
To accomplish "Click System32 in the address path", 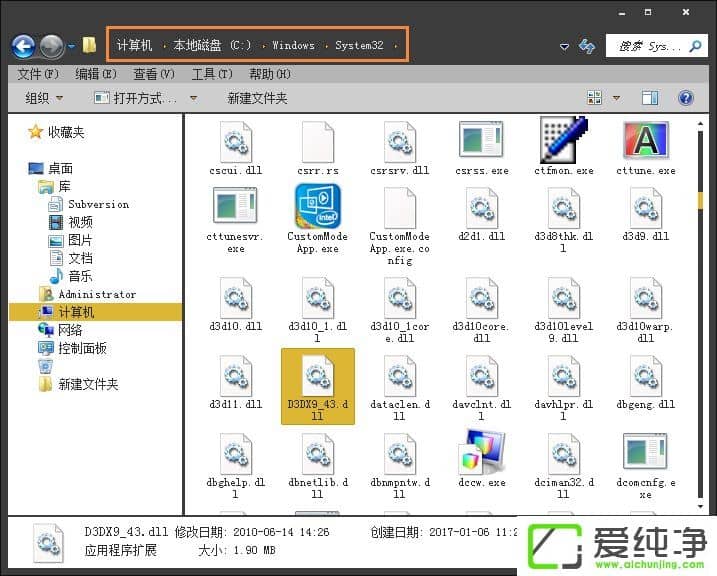I will pyautogui.click(x=359, y=45).
